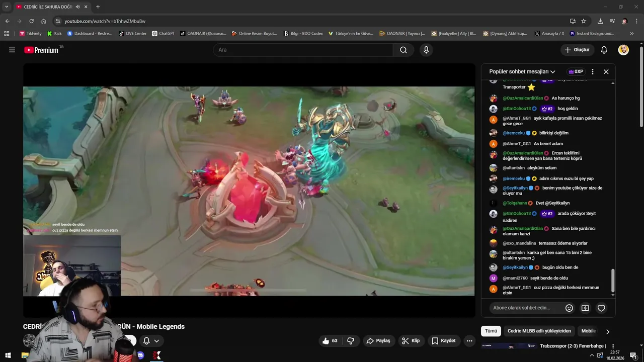This screenshot has height=362, width=644.
Task: Start voice search with microphone icon
Action: (426, 50)
